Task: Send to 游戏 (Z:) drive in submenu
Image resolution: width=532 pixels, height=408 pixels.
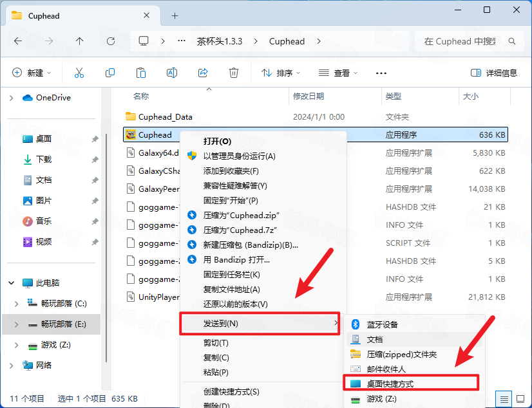Action: (x=414, y=399)
